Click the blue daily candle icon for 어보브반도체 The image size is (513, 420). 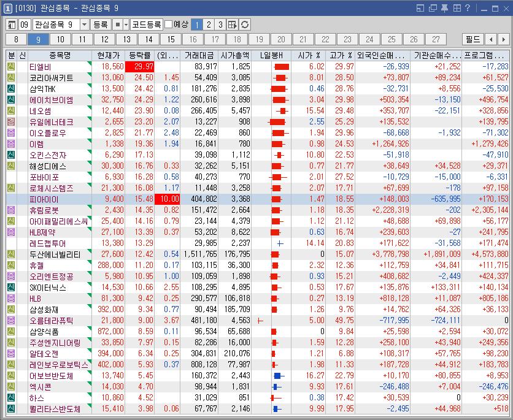279,376
